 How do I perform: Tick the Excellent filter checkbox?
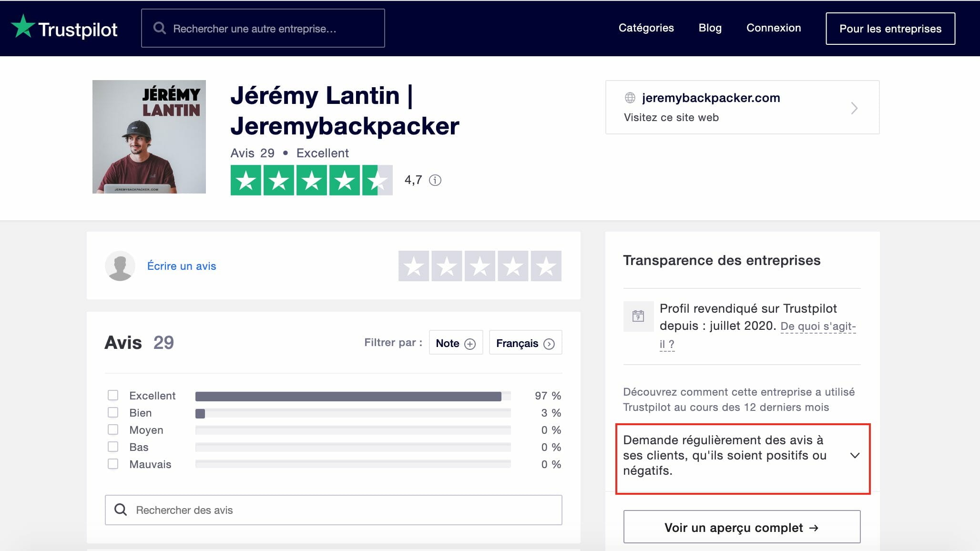(x=113, y=395)
